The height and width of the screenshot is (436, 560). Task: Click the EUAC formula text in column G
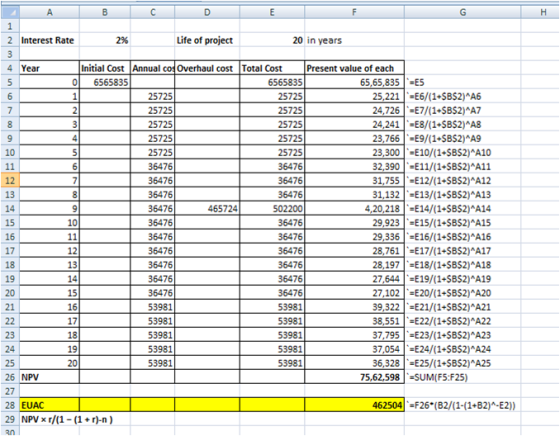(x=461, y=406)
